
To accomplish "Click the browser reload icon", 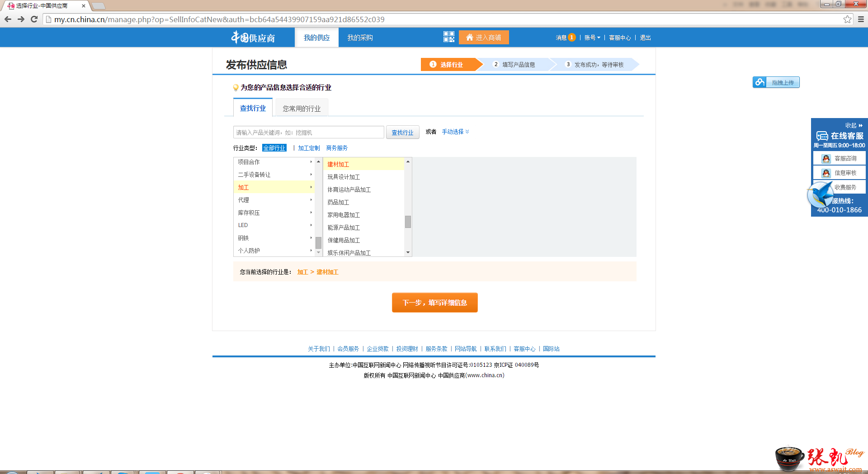I will [34, 19].
